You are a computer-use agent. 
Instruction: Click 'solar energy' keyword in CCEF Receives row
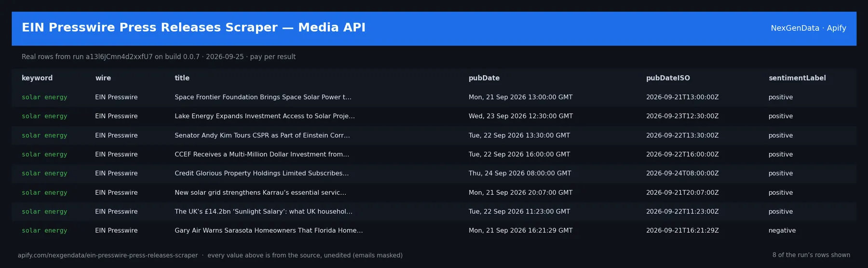tap(44, 154)
